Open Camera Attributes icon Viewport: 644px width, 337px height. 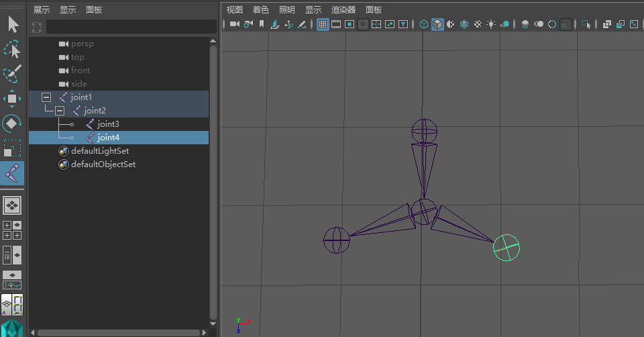pyautogui.click(x=248, y=24)
